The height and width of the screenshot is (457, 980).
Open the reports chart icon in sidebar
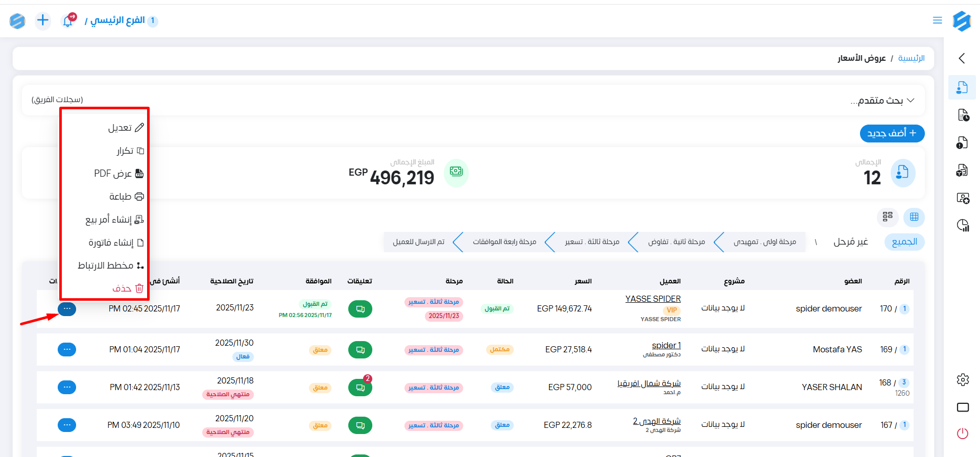click(x=962, y=225)
